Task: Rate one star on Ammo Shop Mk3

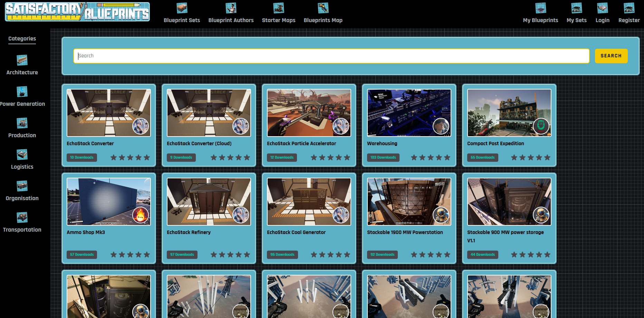Action: click(x=114, y=255)
